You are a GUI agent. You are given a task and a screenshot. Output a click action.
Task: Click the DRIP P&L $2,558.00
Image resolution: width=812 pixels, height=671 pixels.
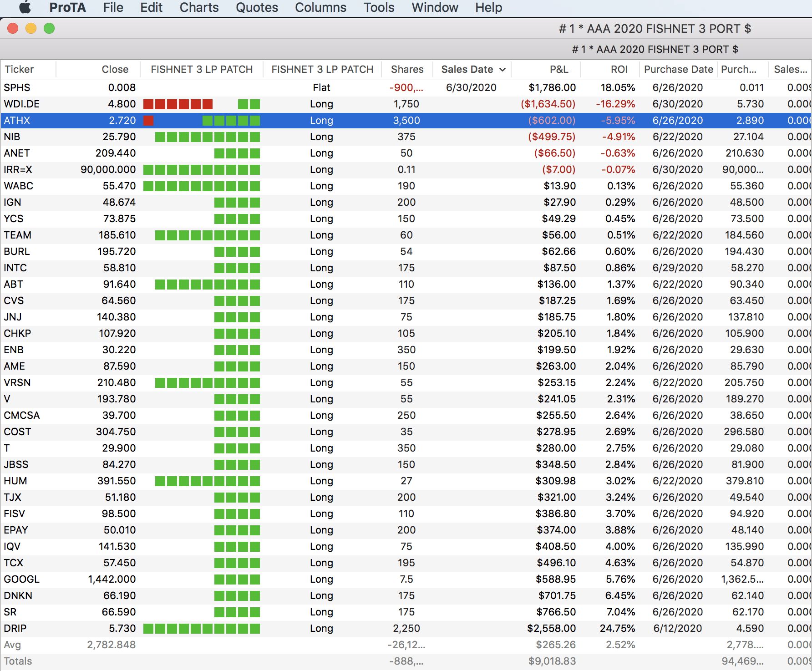[x=551, y=628]
